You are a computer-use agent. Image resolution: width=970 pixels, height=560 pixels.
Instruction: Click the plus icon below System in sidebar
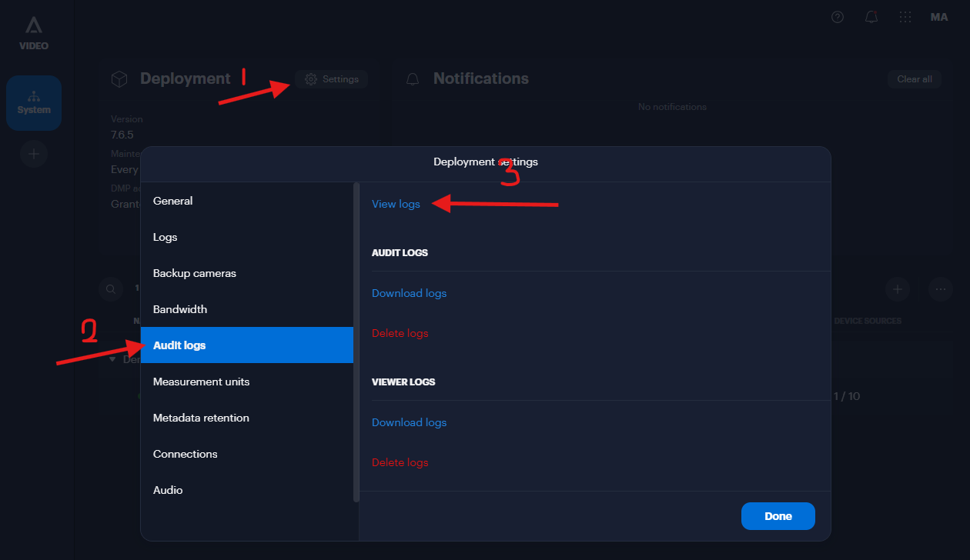pyautogui.click(x=33, y=154)
